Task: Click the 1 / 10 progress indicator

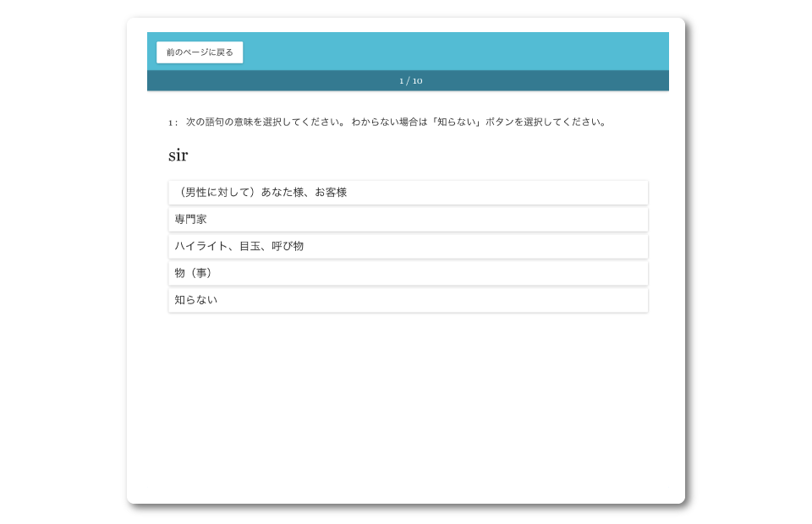Action: tap(411, 80)
